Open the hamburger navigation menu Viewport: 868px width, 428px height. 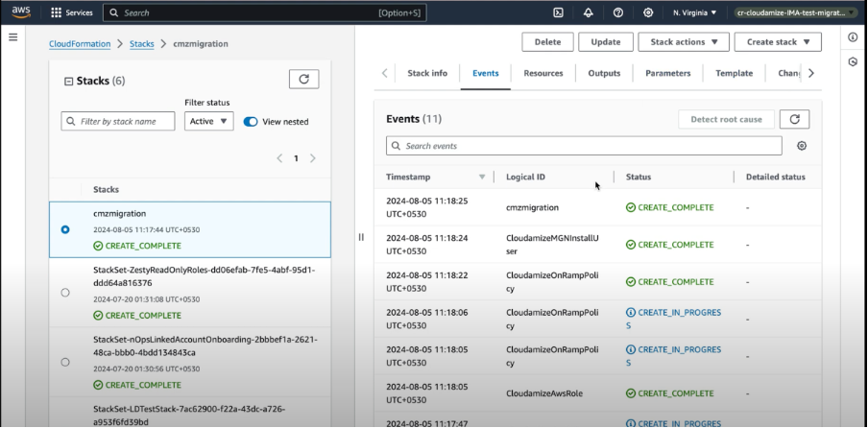(x=13, y=36)
